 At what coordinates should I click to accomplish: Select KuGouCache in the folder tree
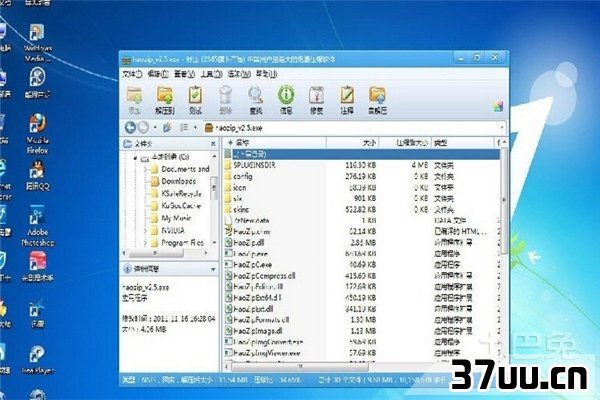coord(181,206)
